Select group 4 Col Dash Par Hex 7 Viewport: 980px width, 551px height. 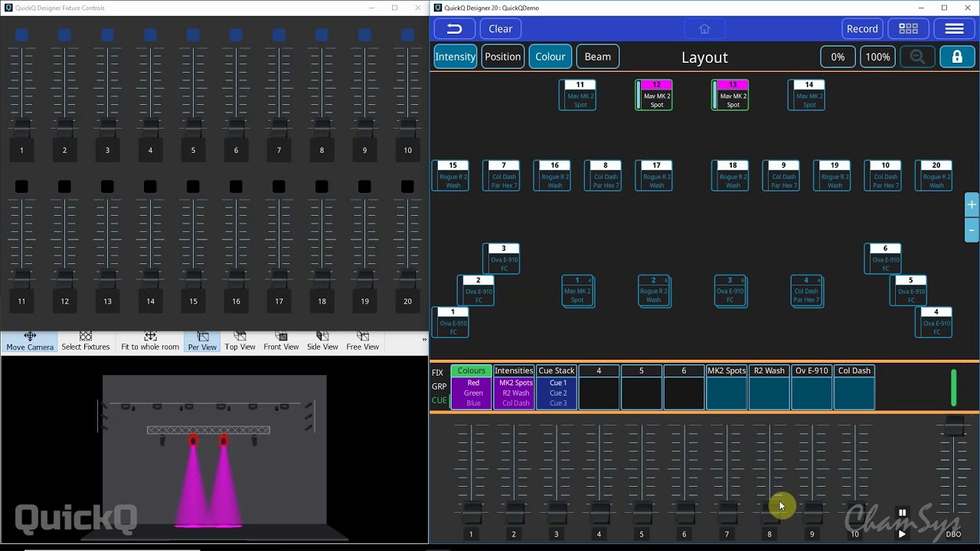coord(806,291)
